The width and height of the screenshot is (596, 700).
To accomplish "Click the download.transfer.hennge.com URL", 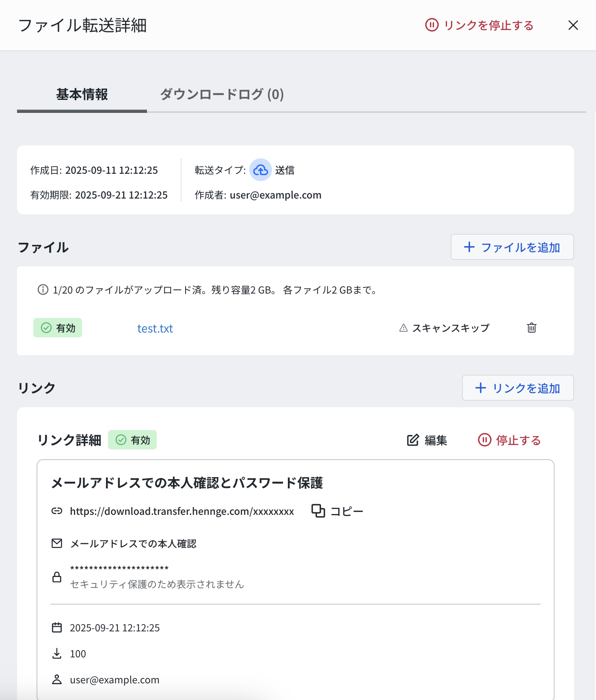I will 182,511.
